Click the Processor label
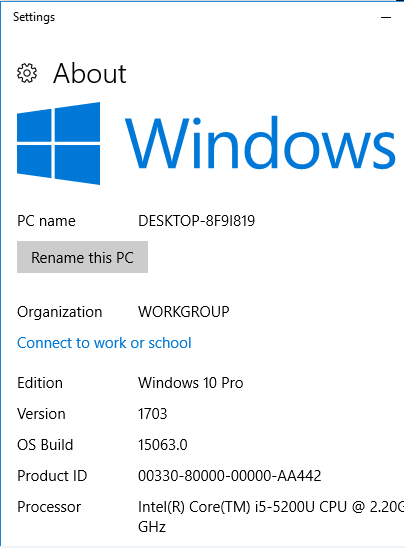 (x=49, y=507)
